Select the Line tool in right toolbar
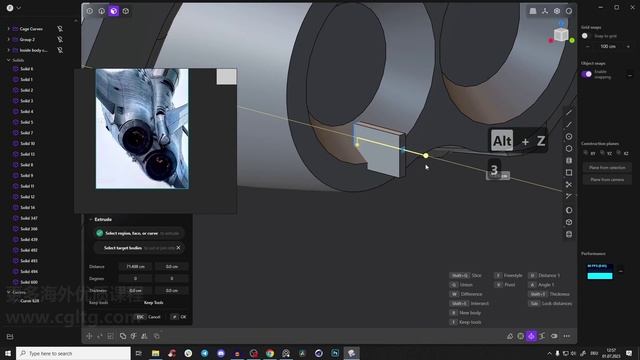Screen dimensions: 640x360 569,112
